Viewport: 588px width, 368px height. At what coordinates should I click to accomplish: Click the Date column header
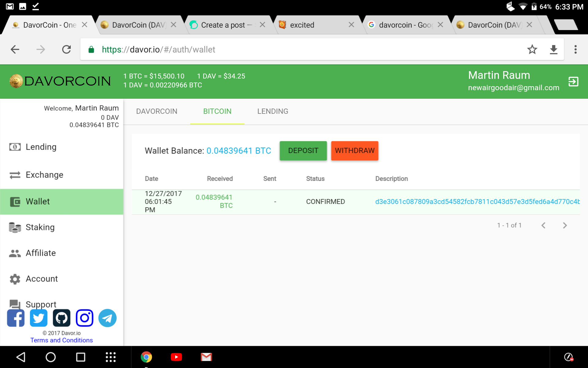pyautogui.click(x=152, y=179)
